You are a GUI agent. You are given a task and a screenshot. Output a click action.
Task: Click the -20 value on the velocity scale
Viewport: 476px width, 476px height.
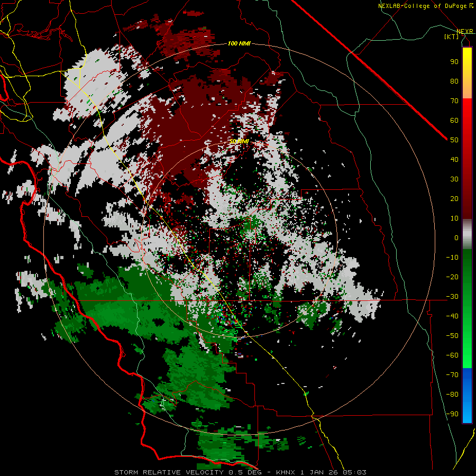click(x=452, y=277)
